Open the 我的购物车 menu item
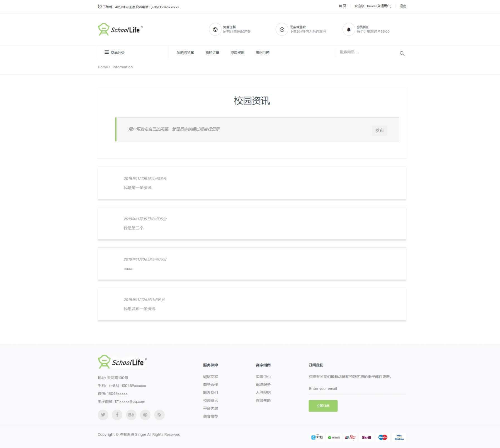The image size is (500, 448). (185, 52)
